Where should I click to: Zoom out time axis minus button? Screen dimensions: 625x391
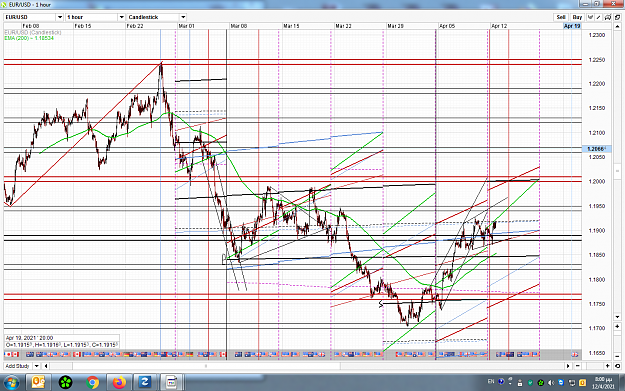(578, 366)
